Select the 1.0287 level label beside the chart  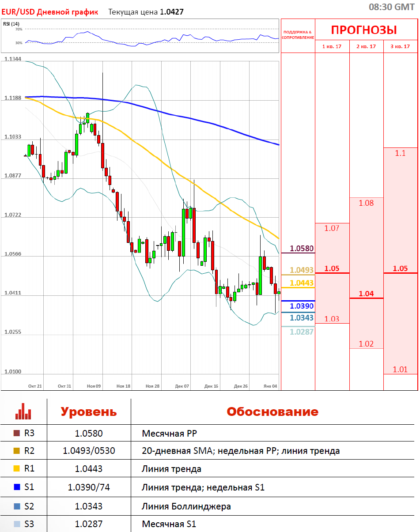pyautogui.click(x=302, y=332)
